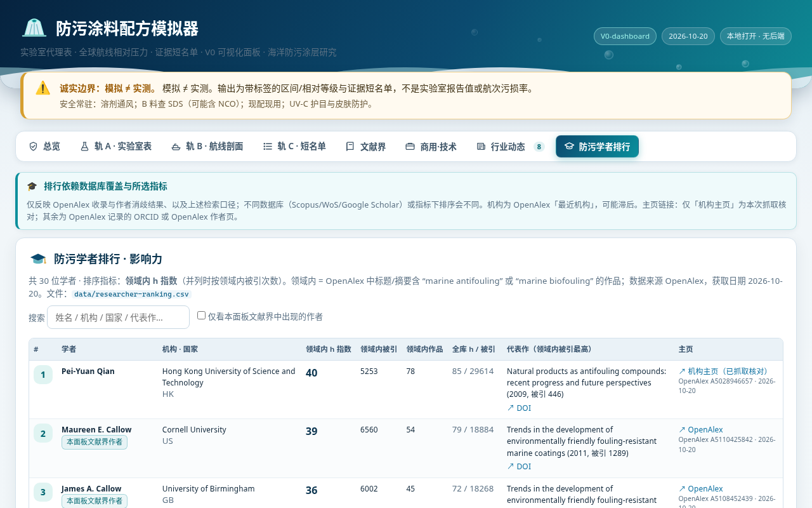The height and width of the screenshot is (508, 812).
Task: Click the 领域内作品 column header
Action: tap(424, 349)
